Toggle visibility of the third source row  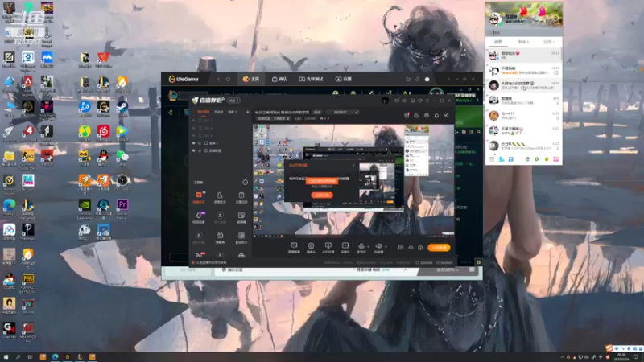pyautogui.click(x=193, y=135)
